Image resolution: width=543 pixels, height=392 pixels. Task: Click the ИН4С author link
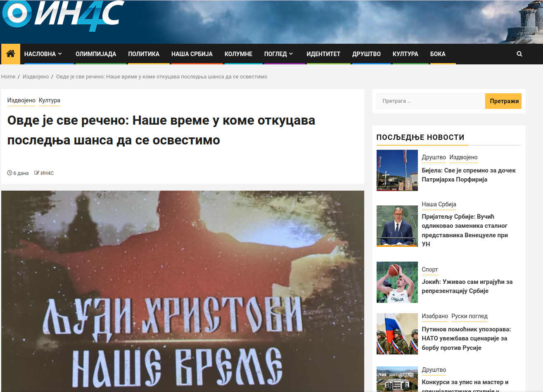tap(47, 173)
